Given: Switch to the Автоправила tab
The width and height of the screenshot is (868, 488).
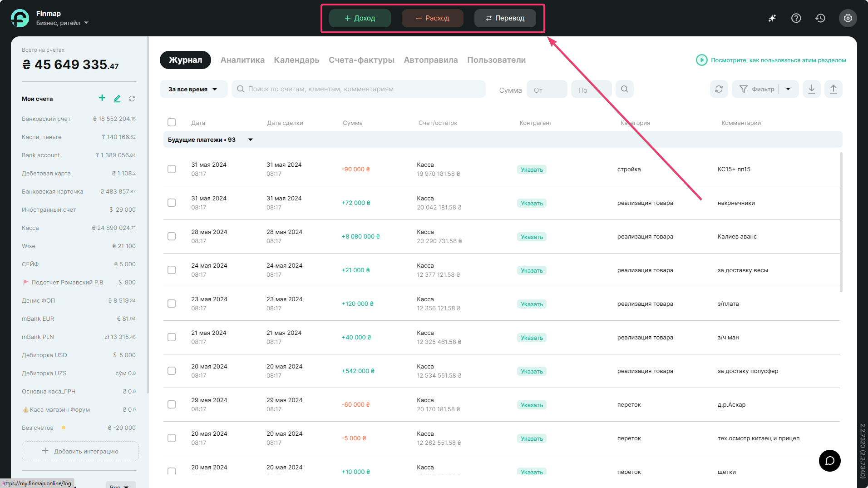Looking at the screenshot, I should pos(431,60).
